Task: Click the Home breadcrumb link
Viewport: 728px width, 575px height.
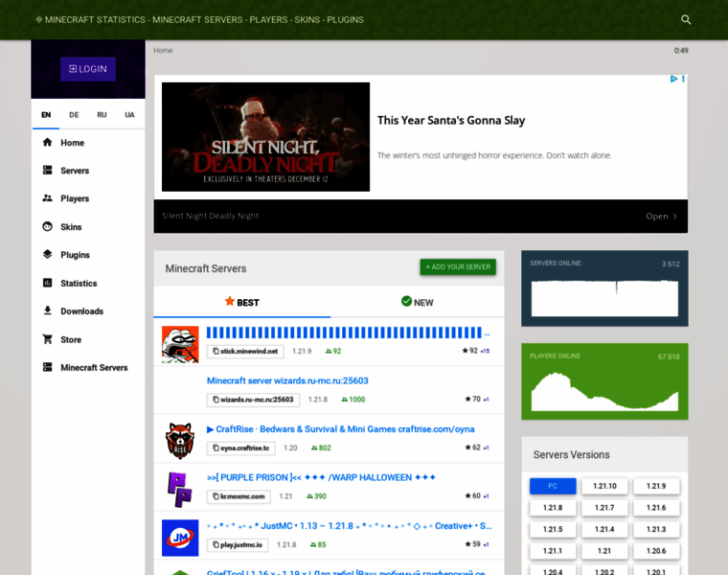Action: (x=163, y=50)
